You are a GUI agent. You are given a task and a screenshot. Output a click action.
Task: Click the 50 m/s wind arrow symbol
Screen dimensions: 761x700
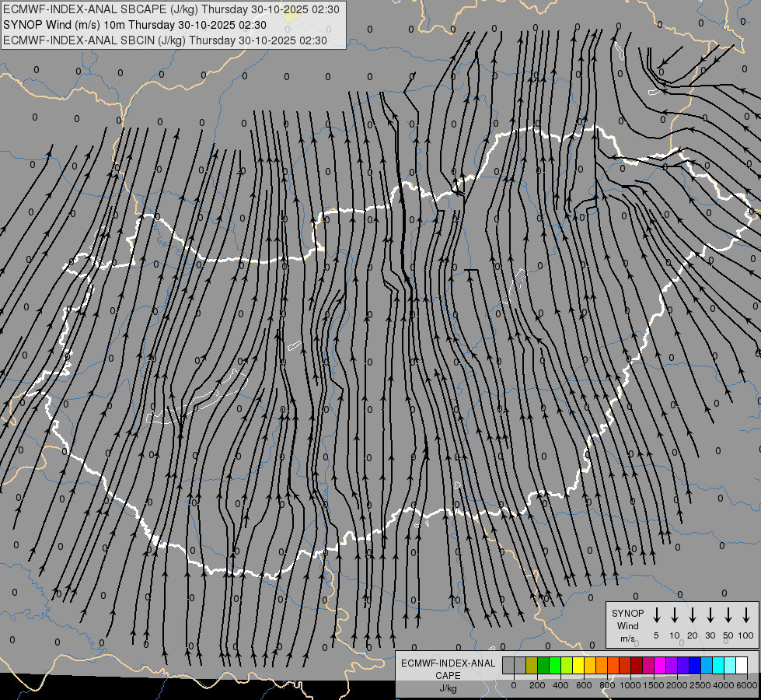tap(728, 614)
